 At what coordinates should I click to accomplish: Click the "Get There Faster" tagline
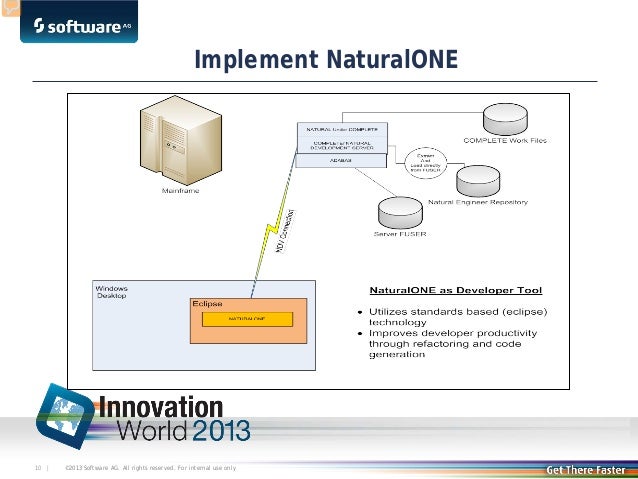coord(586,470)
